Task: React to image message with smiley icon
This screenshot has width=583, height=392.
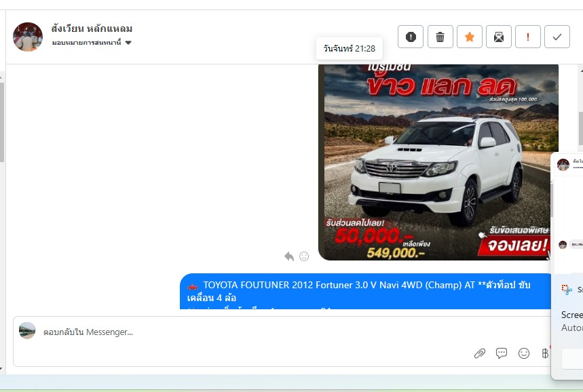Action: 304,256
